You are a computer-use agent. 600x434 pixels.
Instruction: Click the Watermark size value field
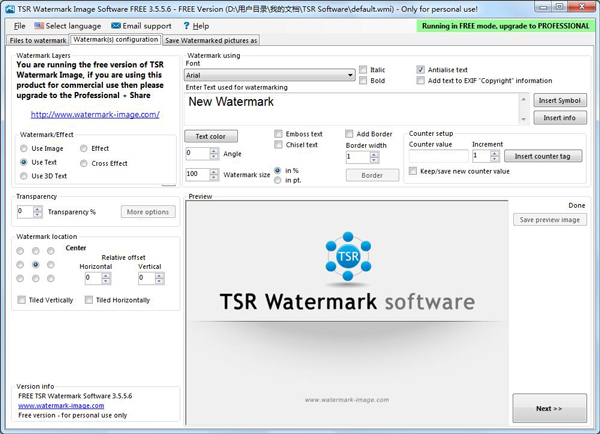coord(197,175)
